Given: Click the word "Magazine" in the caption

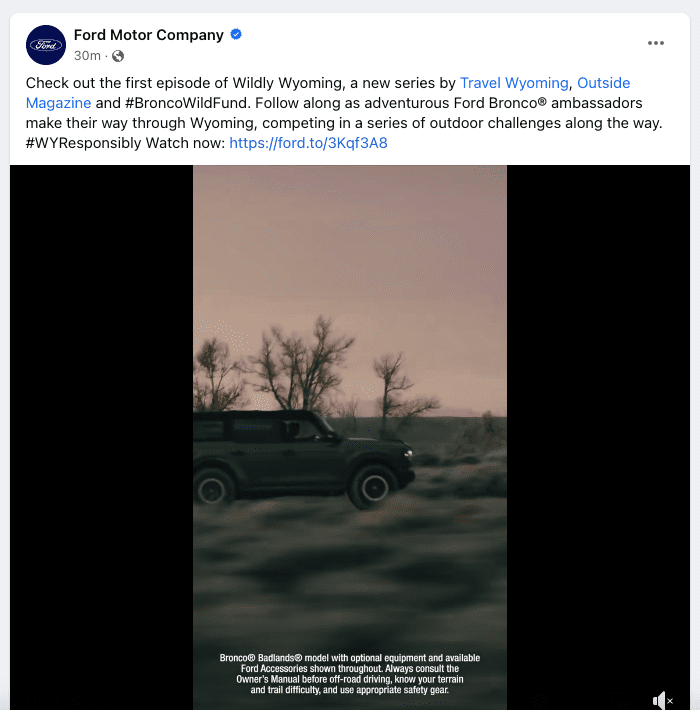Looking at the screenshot, I should (x=58, y=103).
